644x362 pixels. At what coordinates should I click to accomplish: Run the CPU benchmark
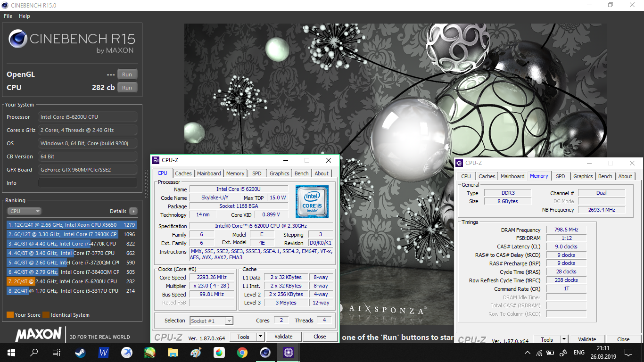[127, 88]
